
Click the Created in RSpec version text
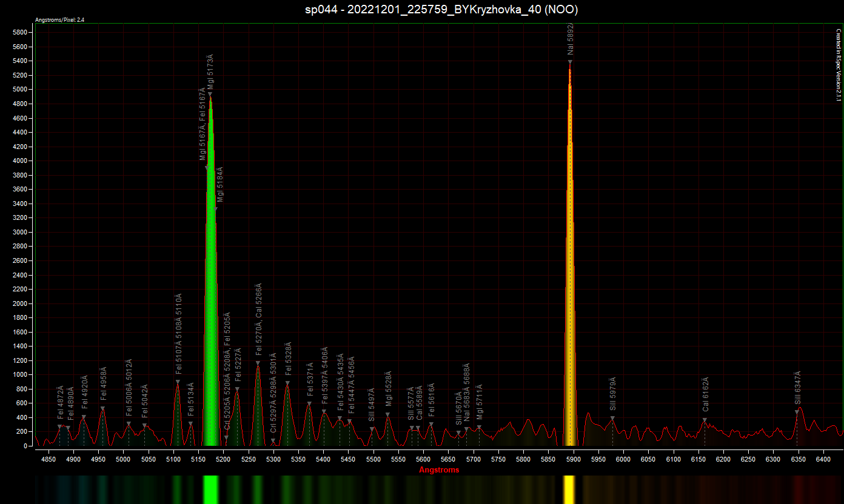click(x=839, y=64)
